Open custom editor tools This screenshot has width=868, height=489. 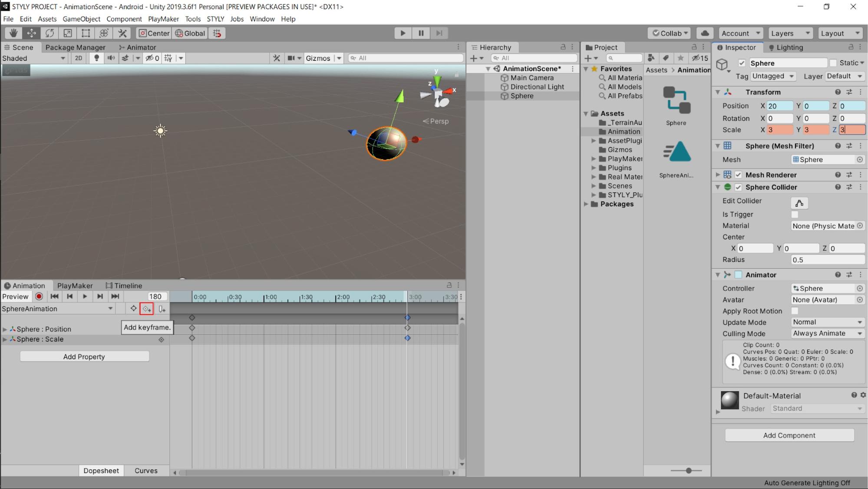pyautogui.click(x=122, y=33)
